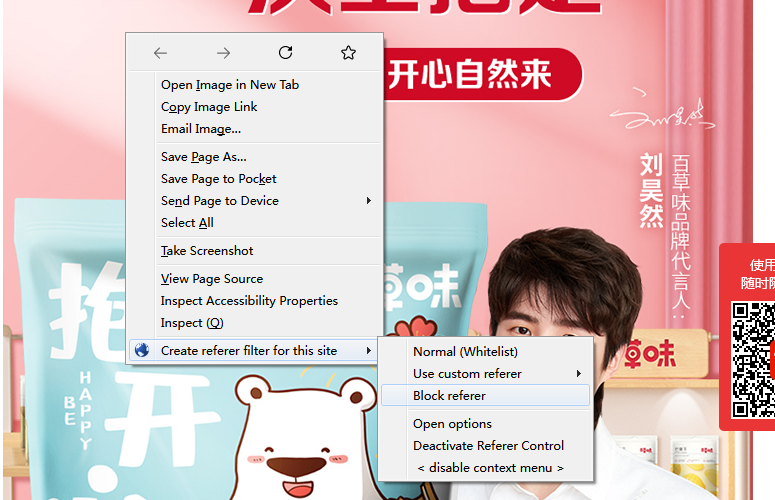This screenshot has width=775, height=500.
Task: Click the red 开心自然来 banner
Action: coord(482,75)
